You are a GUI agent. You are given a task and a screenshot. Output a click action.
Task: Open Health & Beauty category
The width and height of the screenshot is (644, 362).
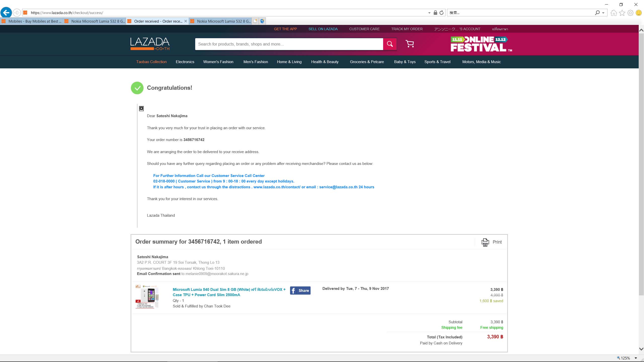[x=325, y=62]
